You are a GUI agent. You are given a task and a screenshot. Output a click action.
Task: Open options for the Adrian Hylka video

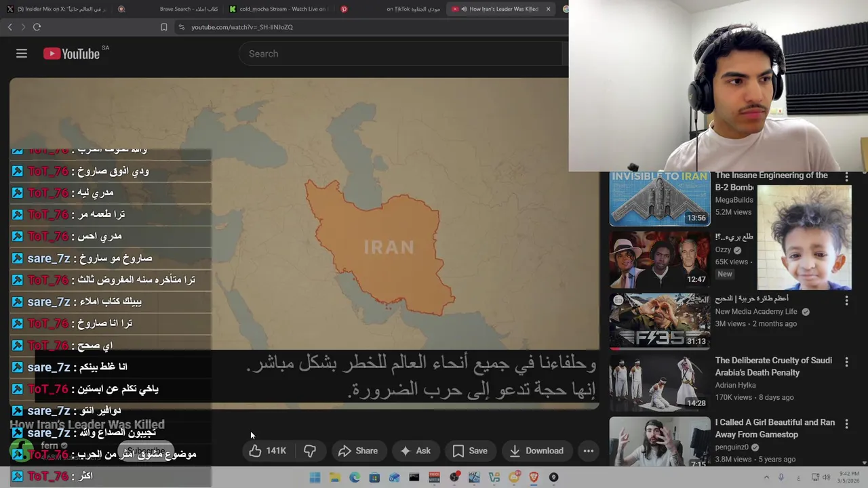coord(846,363)
